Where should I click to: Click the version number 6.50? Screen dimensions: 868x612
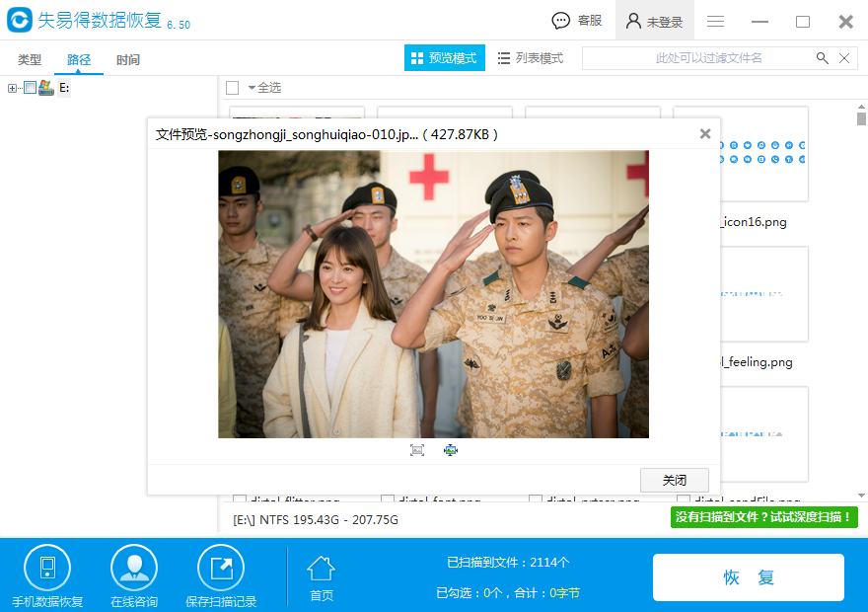pos(179,25)
